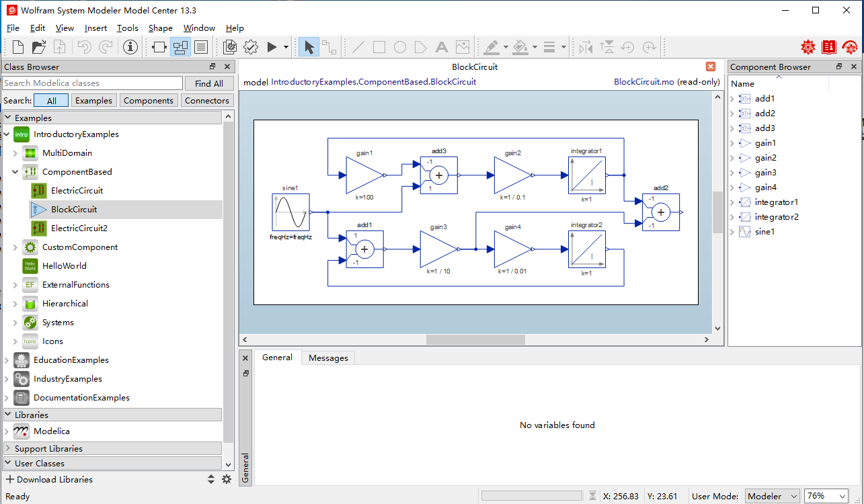864x504 pixels.
Task: Click the Find All button
Action: click(x=209, y=82)
